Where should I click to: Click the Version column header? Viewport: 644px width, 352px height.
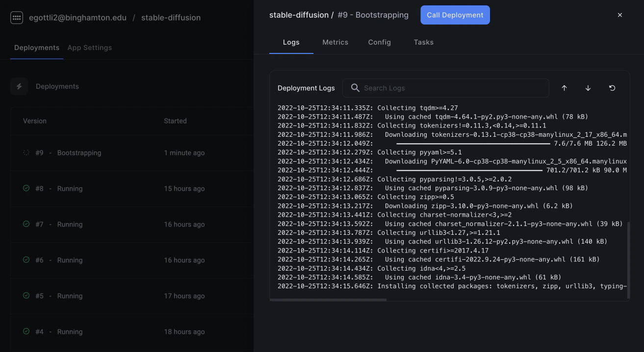35,121
